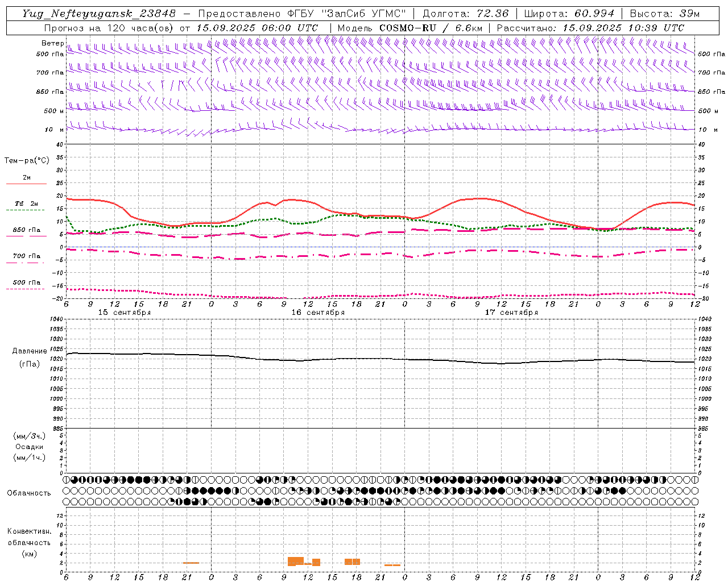This screenshot has width=728, height=582.
Task: Click the 17 сентября date label
Action: [511, 313]
